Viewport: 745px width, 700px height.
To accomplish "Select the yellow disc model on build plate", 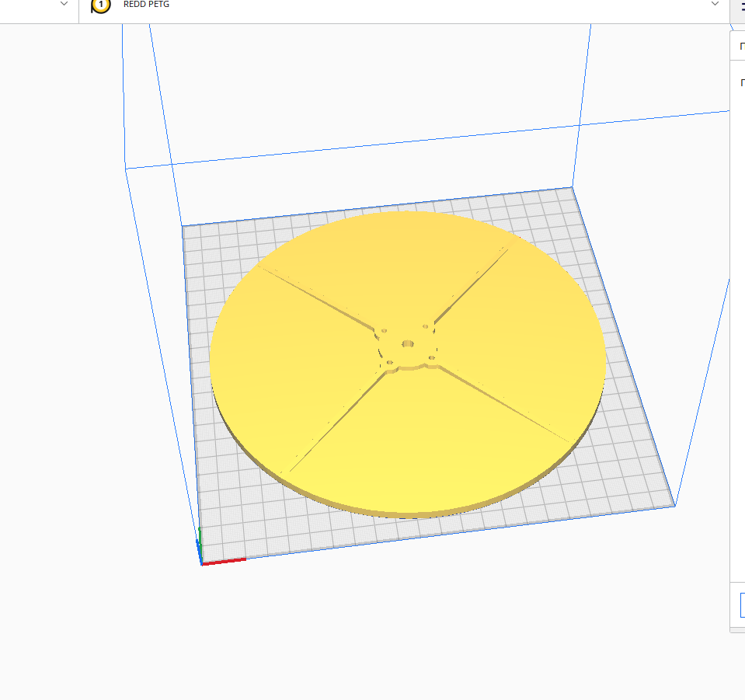I will point(408,364).
